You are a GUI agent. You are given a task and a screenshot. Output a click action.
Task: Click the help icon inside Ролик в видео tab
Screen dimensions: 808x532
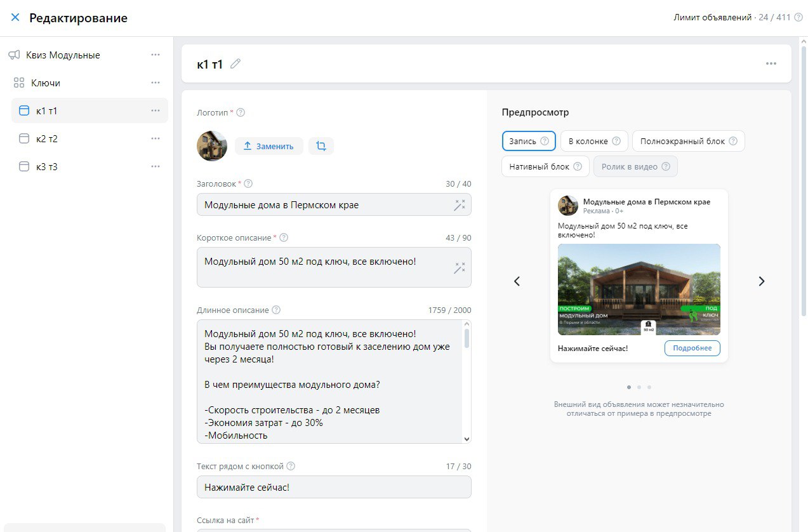(666, 166)
